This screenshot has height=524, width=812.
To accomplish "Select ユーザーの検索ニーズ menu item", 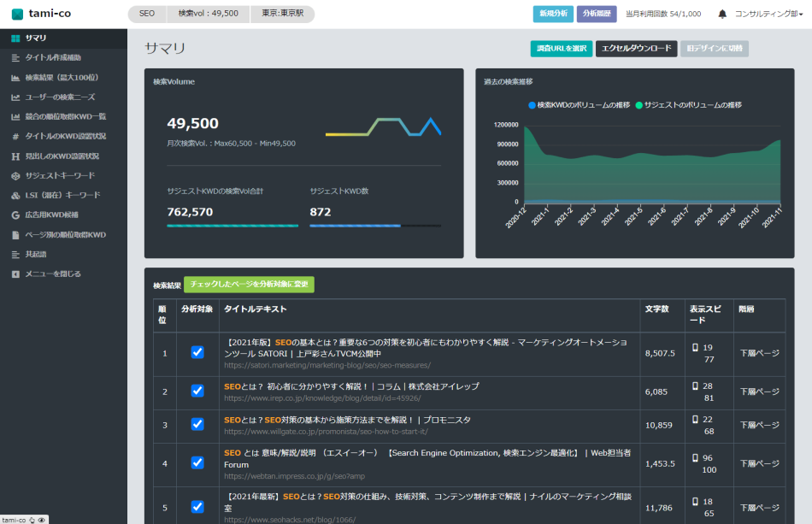I will (x=59, y=97).
